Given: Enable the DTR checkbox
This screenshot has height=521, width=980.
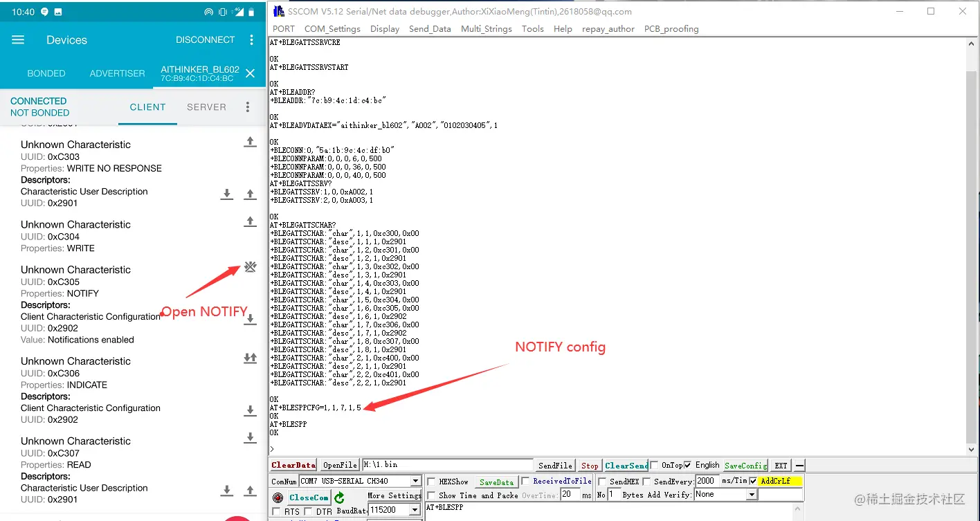Looking at the screenshot, I should coord(309,512).
